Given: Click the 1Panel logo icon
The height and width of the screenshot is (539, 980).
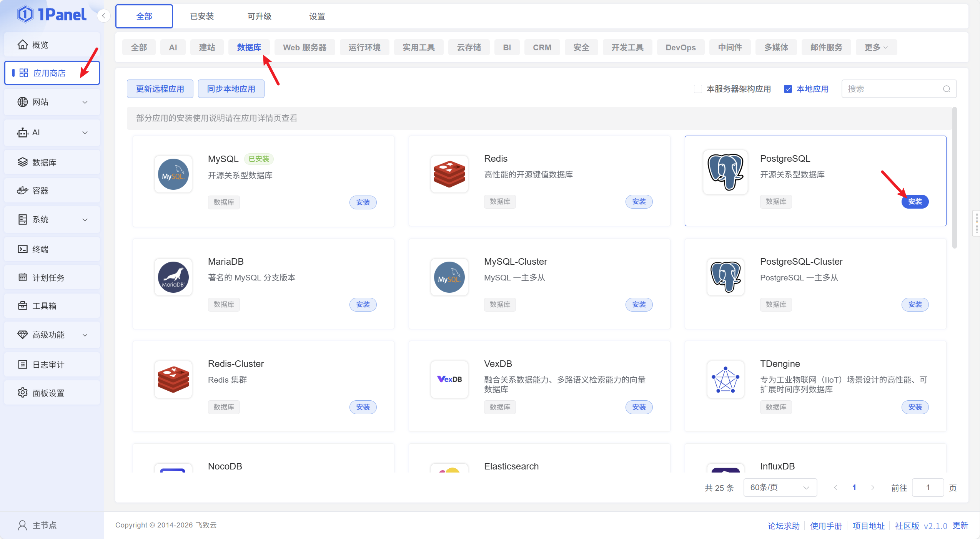Looking at the screenshot, I should tap(25, 15).
